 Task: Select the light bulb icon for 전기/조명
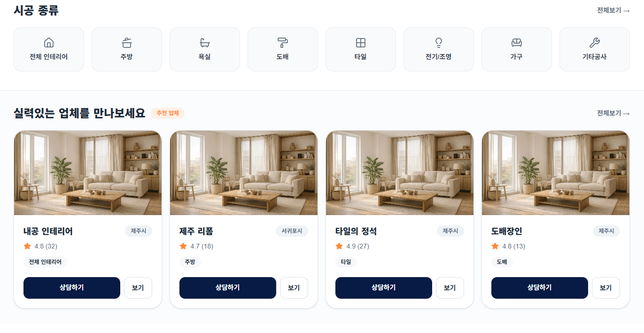(x=438, y=43)
